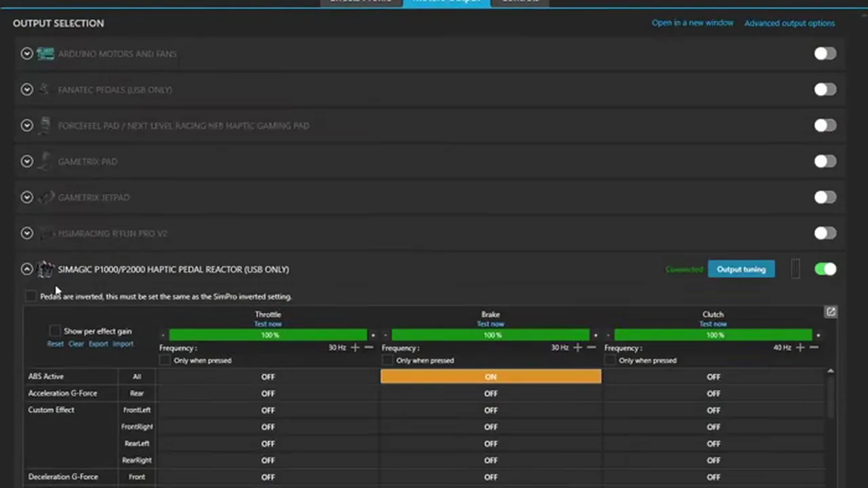Increase Throttle frequency with the plus icon
Image resolution: width=868 pixels, height=488 pixels.
[x=355, y=347]
